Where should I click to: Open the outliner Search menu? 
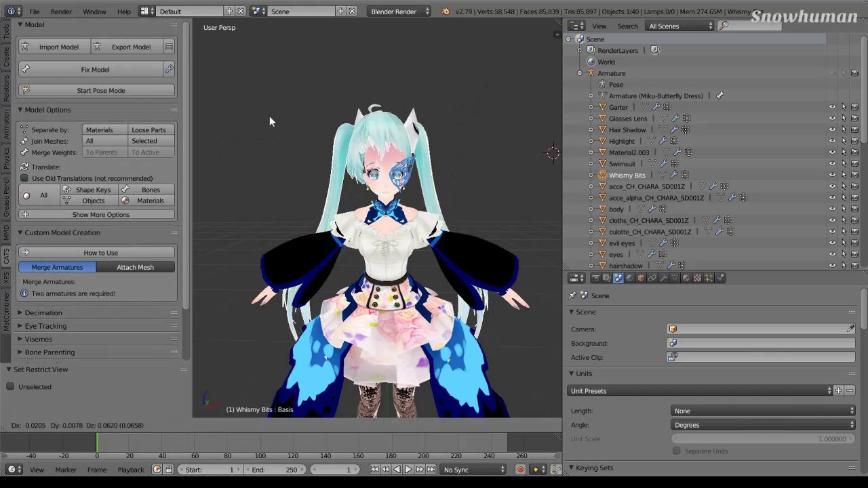pyautogui.click(x=627, y=26)
